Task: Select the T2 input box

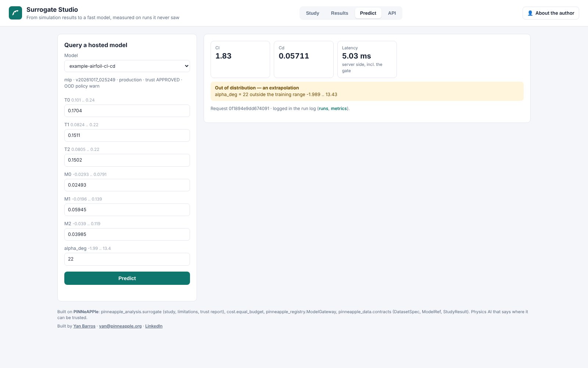Action: click(127, 160)
